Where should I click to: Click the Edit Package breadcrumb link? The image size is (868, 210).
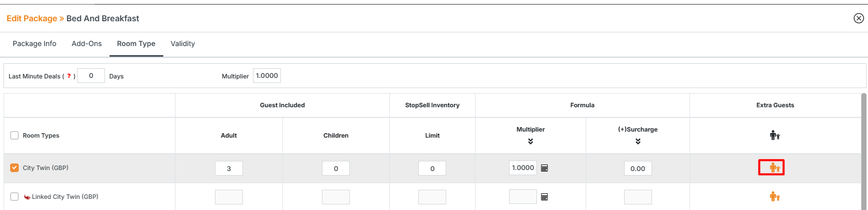(x=32, y=18)
